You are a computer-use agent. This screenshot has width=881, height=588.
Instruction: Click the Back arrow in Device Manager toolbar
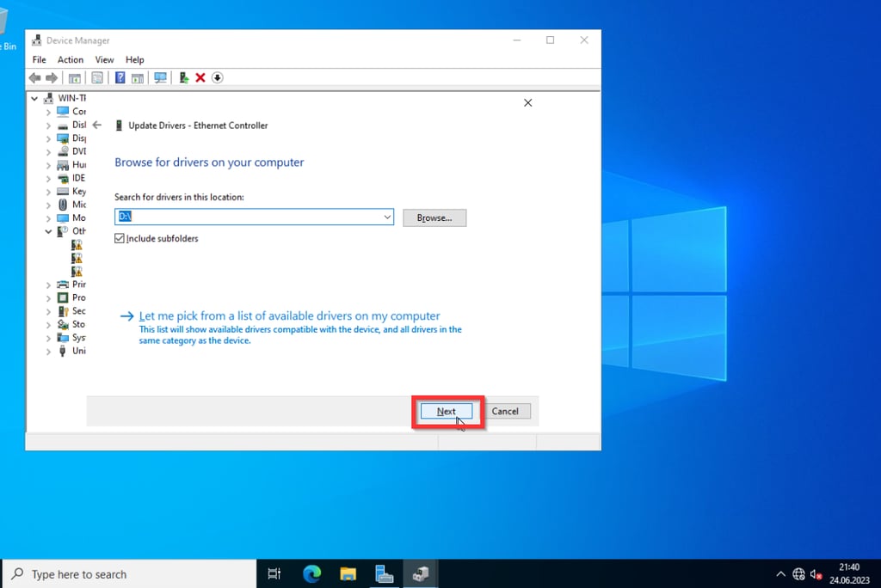click(x=34, y=77)
